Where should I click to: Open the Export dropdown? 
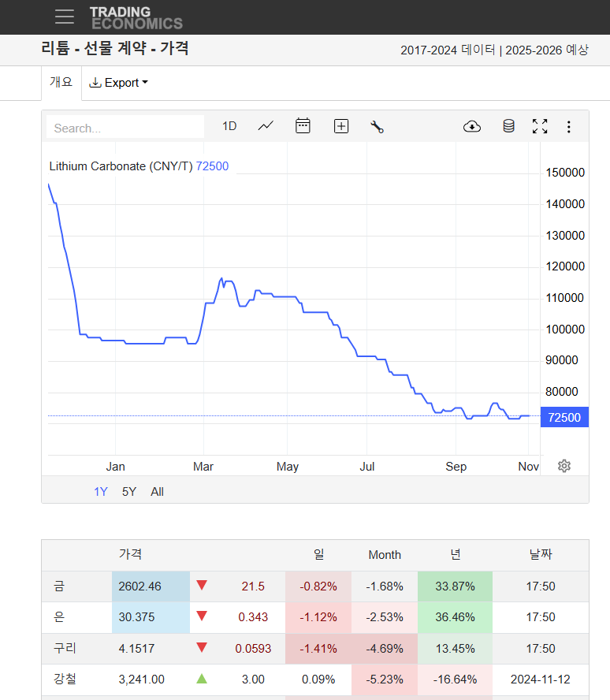(119, 83)
